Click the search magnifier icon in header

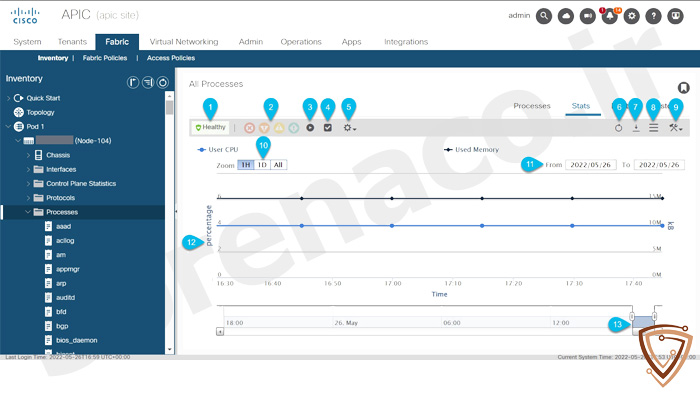544,17
